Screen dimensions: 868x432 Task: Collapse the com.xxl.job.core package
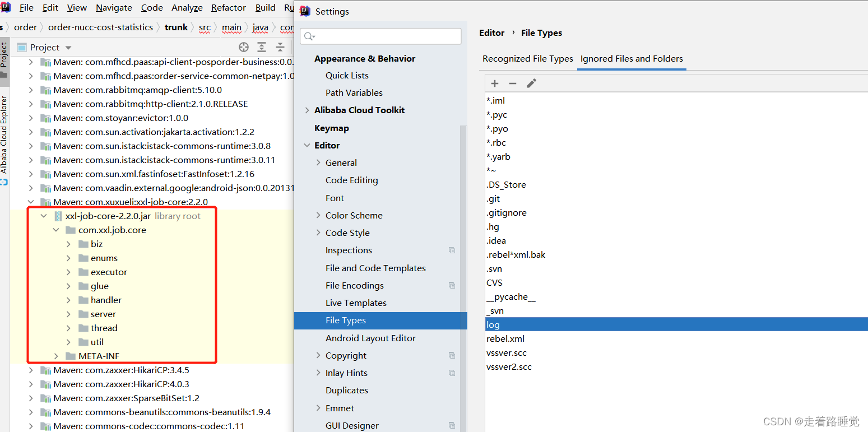(56, 230)
